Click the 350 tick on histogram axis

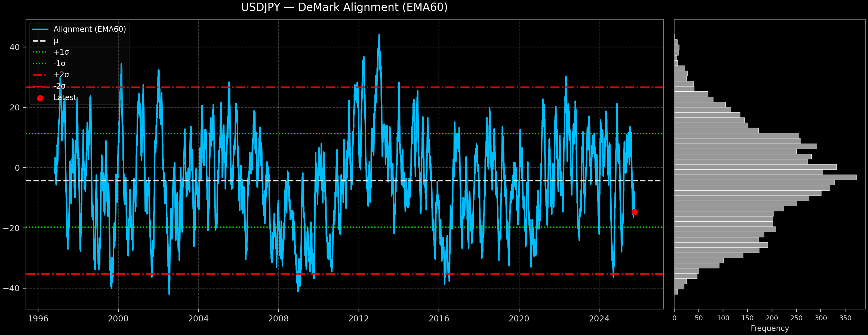pyautogui.click(x=845, y=318)
